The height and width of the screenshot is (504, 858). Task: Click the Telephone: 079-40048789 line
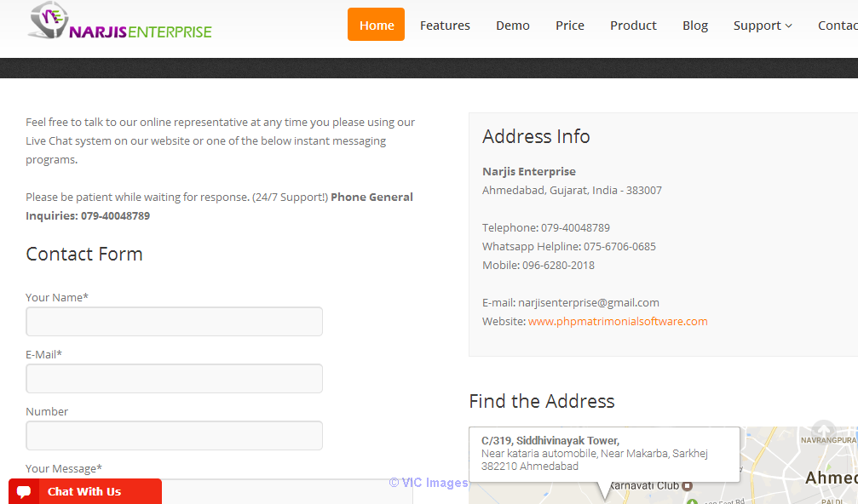(545, 228)
